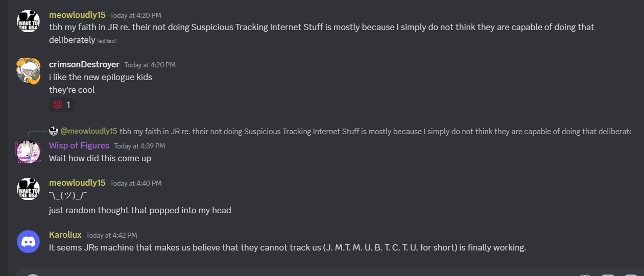Click the (edited) label on the first message
644x276 pixels.
point(107,41)
